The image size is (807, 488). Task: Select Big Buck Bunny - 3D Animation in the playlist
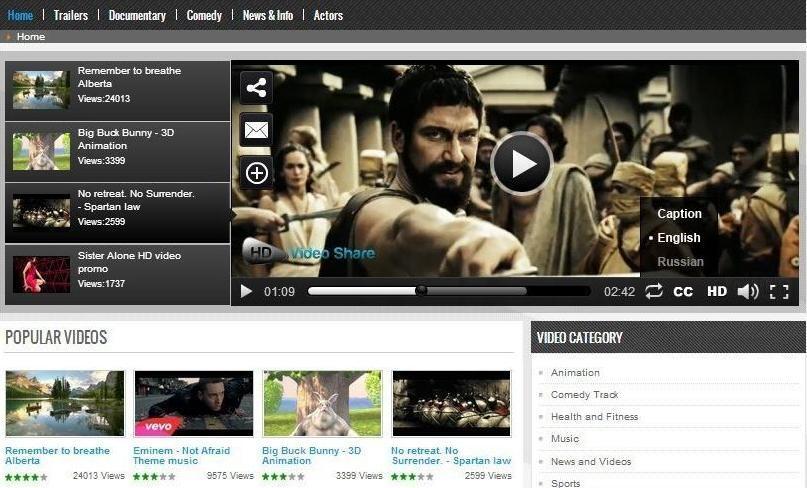(x=117, y=152)
